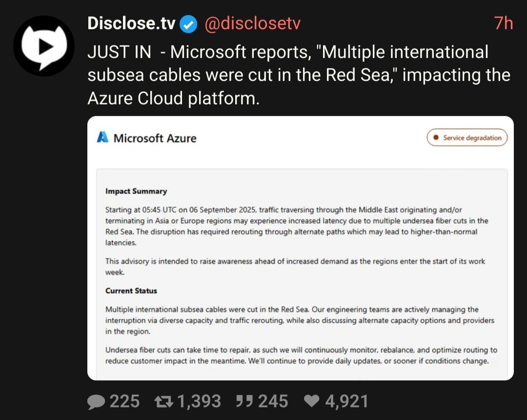Click the 1,393 retweet count
The width and height of the screenshot is (527, 420).
click(x=199, y=401)
